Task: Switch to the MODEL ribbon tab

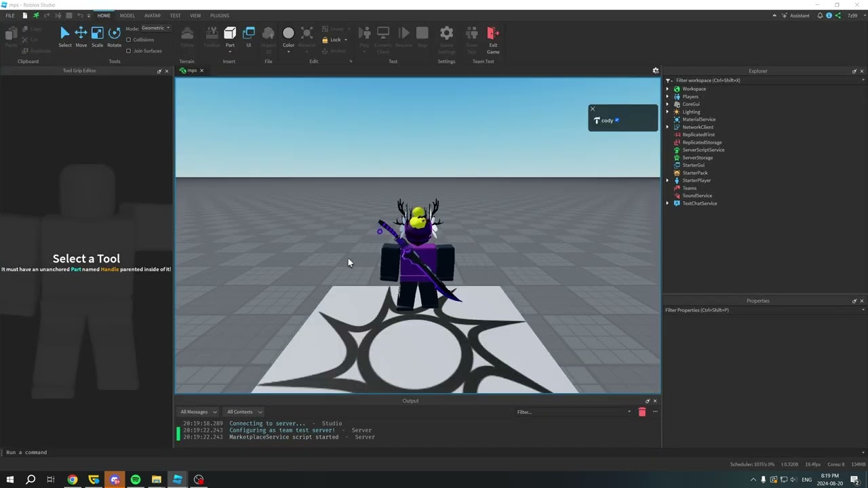Action: pos(127,16)
